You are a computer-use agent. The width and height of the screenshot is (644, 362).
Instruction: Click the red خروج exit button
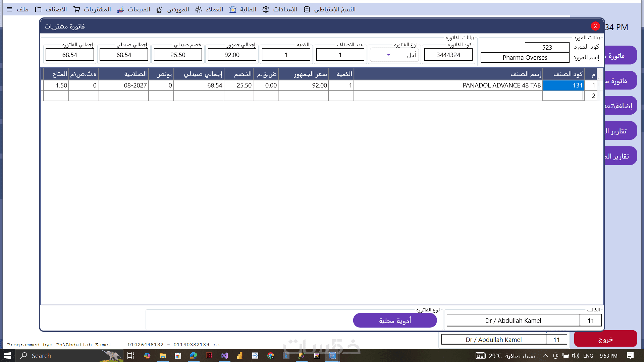coord(605,339)
